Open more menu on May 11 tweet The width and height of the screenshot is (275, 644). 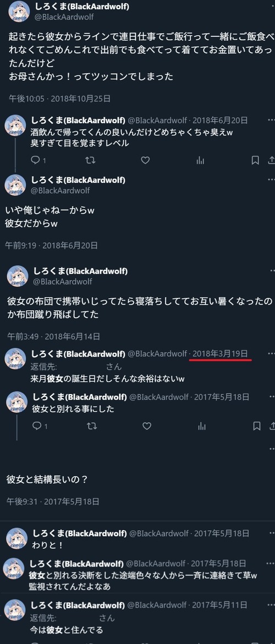tap(271, 605)
